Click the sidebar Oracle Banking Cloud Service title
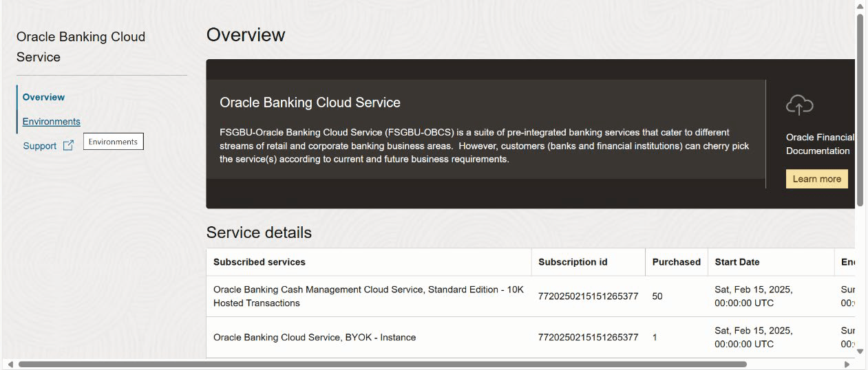 click(x=81, y=47)
